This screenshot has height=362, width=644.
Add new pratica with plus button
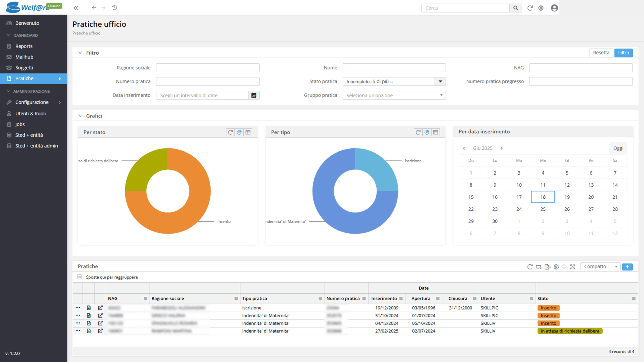point(627,267)
